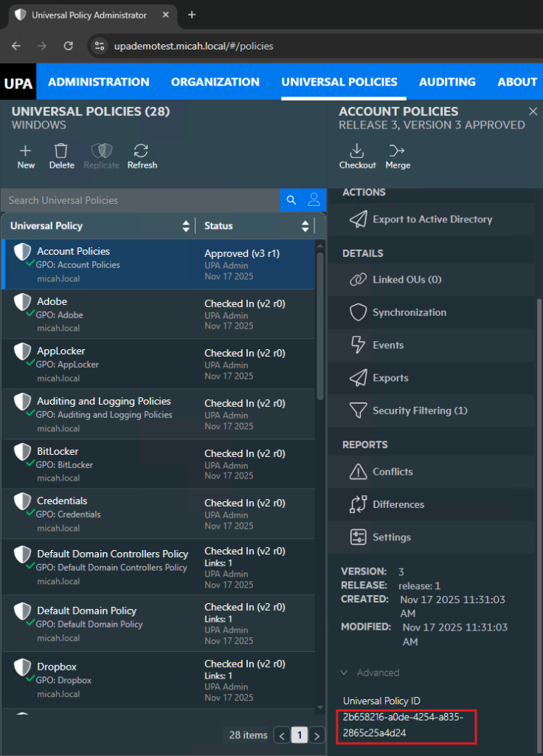Collapse the Advanced section chevron

345,673
